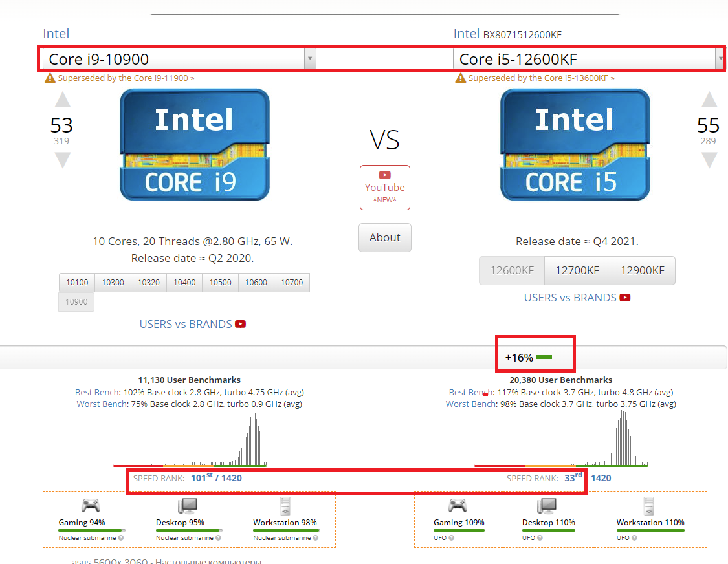Image resolution: width=728 pixels, height=564 pixels.
Task: Click the Gaming 94% gamepad icon
Action: point(91,506)
